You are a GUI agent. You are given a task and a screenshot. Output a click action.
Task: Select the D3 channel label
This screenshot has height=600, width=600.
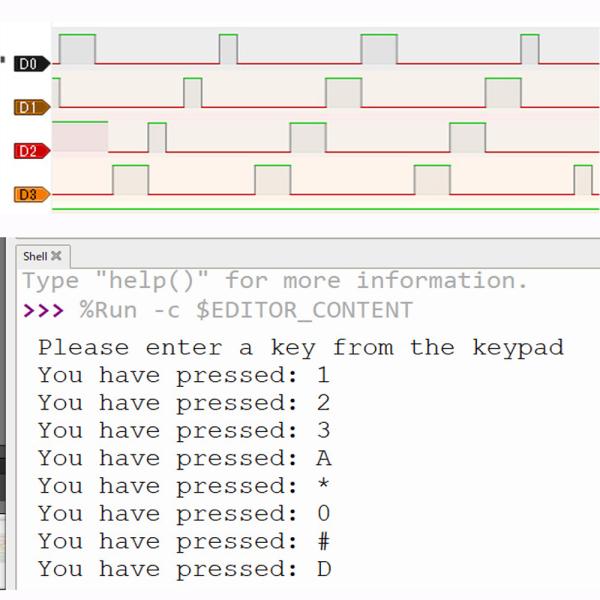28,194
